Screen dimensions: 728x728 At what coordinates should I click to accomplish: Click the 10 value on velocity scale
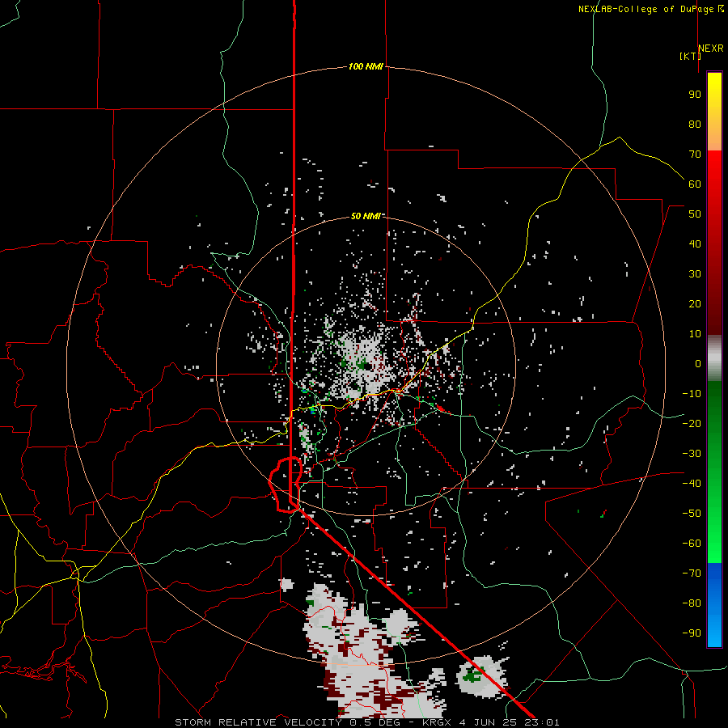click(x=695, y=334)
